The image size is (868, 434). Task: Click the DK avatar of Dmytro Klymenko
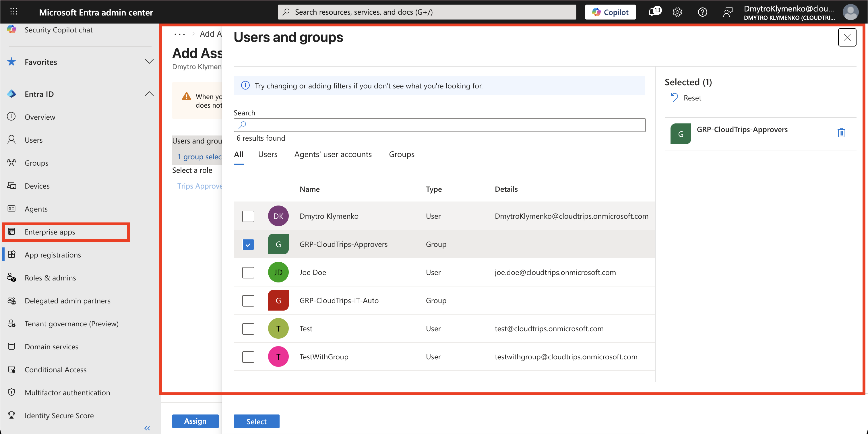pyautogui.click(x=278, y=216)
